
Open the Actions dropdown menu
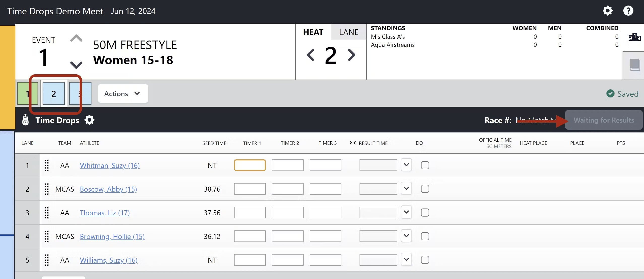coord(123,93)
